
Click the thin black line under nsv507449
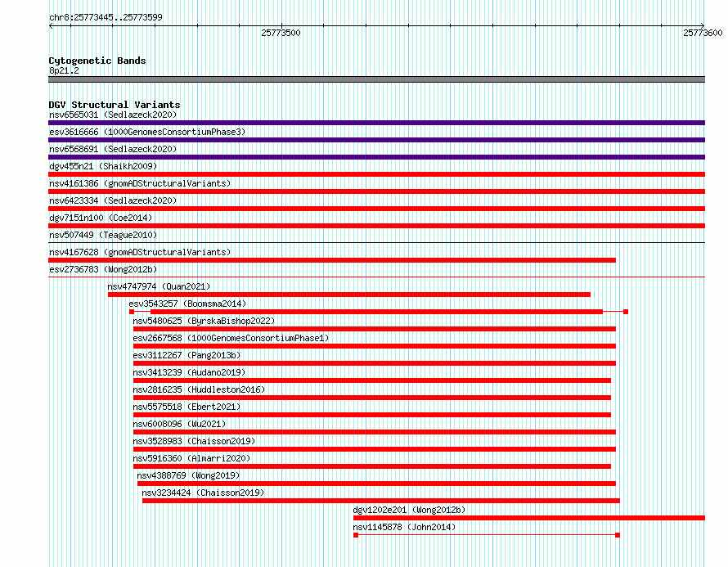pos(376,242)
